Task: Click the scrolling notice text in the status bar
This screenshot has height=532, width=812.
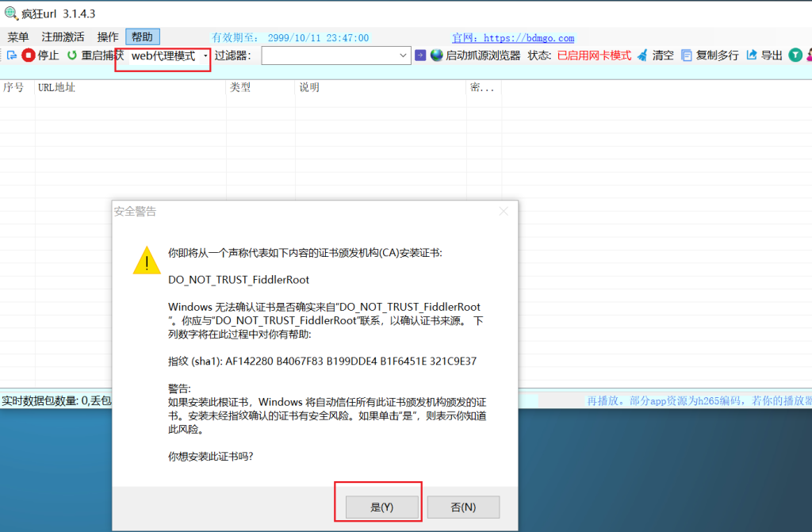Action: (699, 400)
